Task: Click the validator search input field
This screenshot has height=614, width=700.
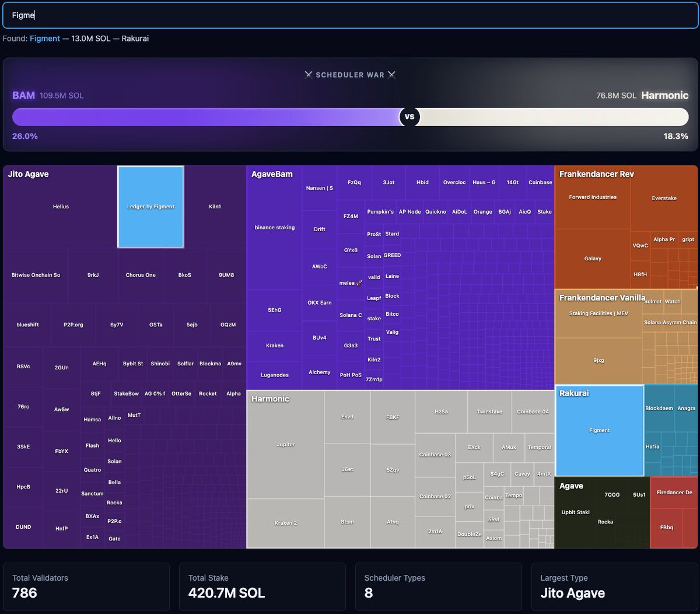Action: coord(350,15)
